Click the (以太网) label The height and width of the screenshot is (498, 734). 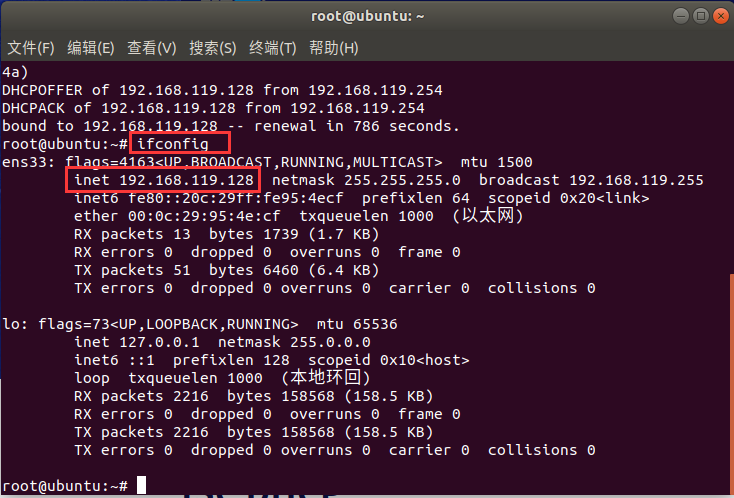pos(488,216)
